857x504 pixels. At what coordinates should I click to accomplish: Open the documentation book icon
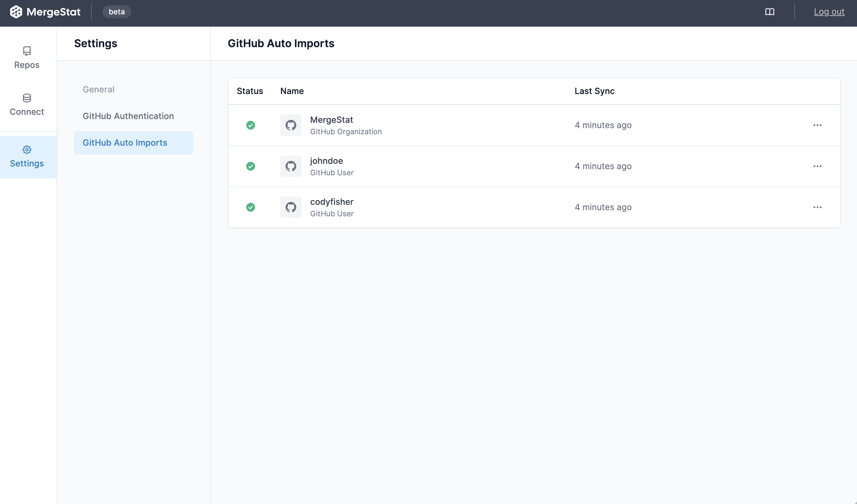pyautogui.click(x=770, y=12)
